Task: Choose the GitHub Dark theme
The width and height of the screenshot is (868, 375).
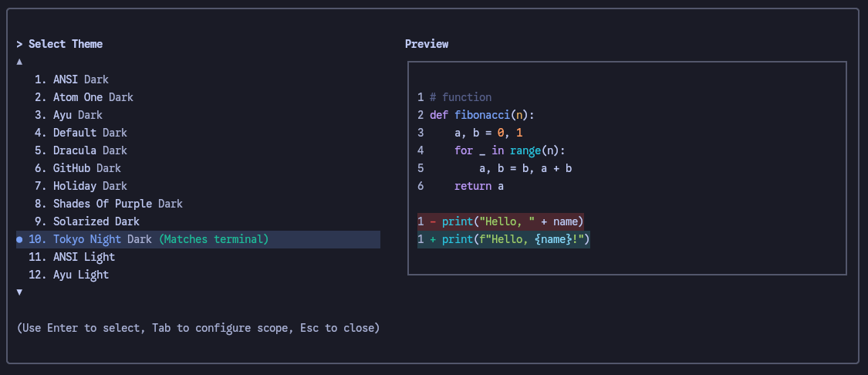Action: coord(86,168)
